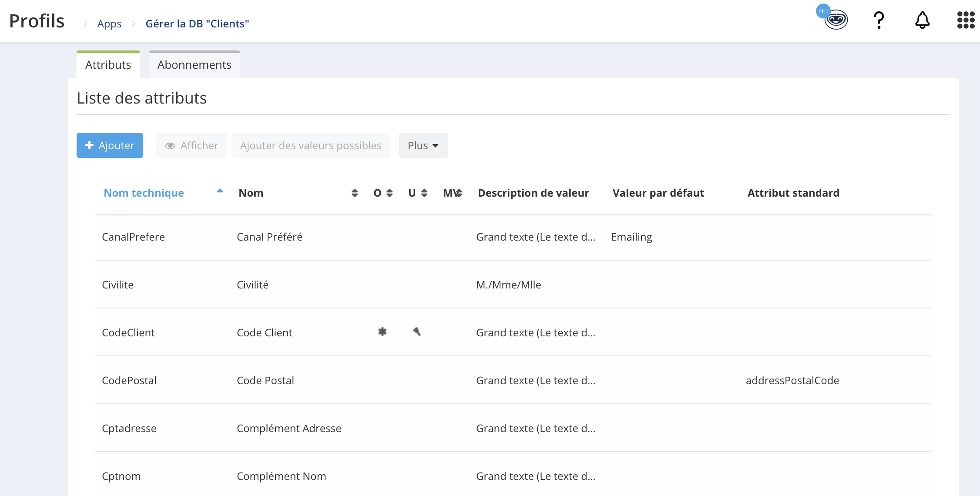This screenshot has height=496, width=980.
Task: Open Gérer la DB "Clients" breadcrumb
Action: point(197,23)
